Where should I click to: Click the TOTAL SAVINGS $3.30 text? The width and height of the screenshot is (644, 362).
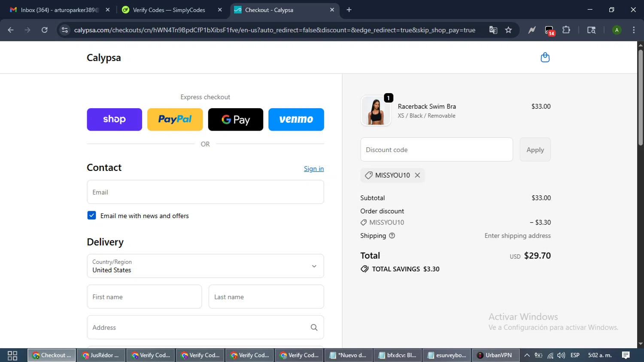pos(406,269)
